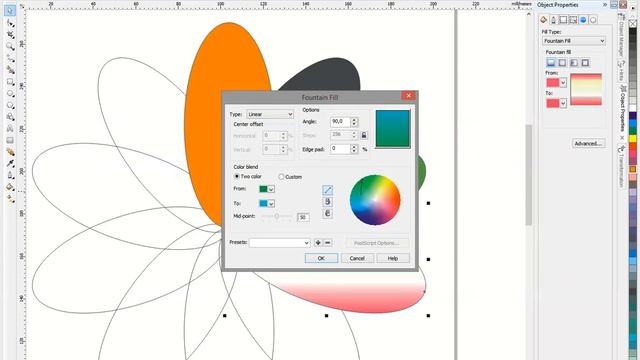Choose no-color X swatch in palette
This screenshot has width=640, height=360.
pyautogui.click(x=633, y=24)
